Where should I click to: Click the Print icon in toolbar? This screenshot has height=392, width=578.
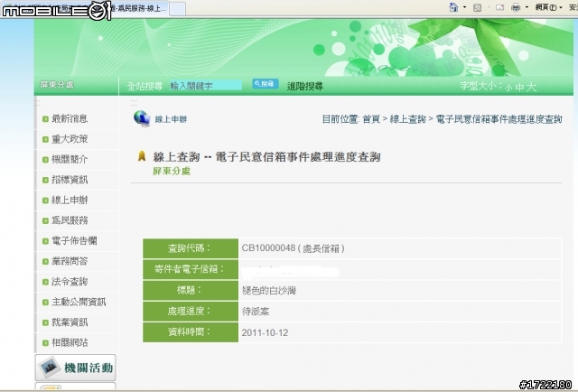[516, 7]
